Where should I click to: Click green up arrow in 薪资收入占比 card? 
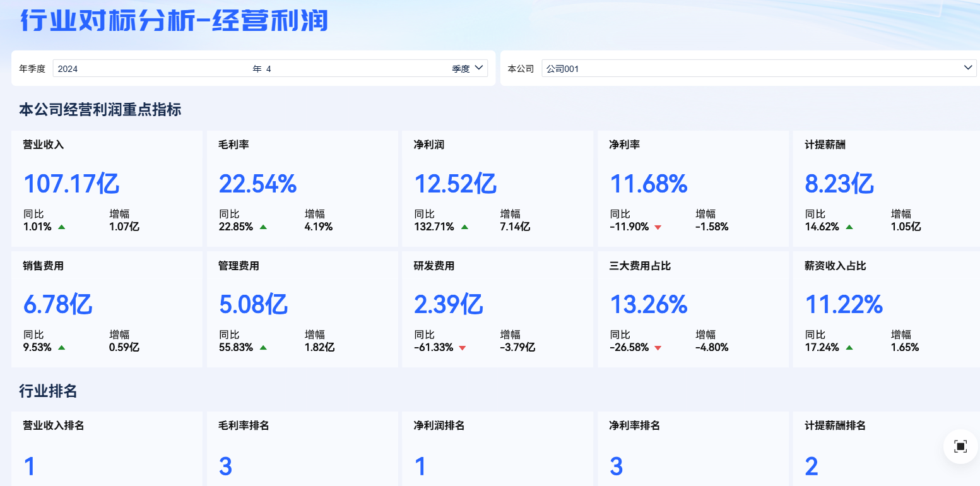[849, 347]
